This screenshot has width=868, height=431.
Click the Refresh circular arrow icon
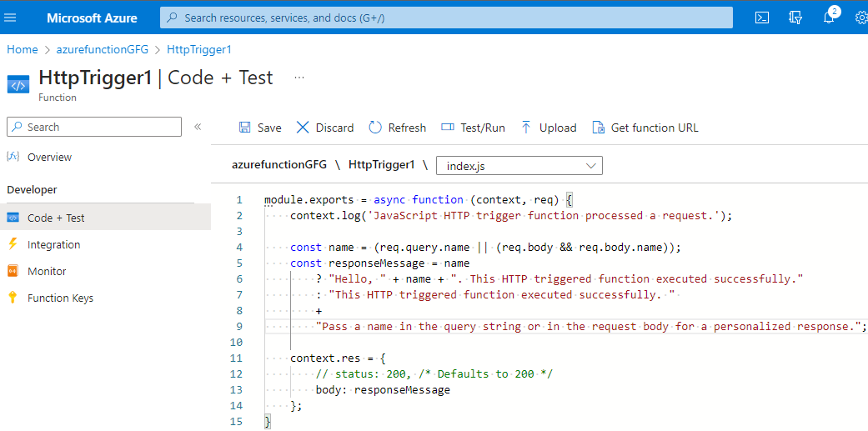[375, 128]
